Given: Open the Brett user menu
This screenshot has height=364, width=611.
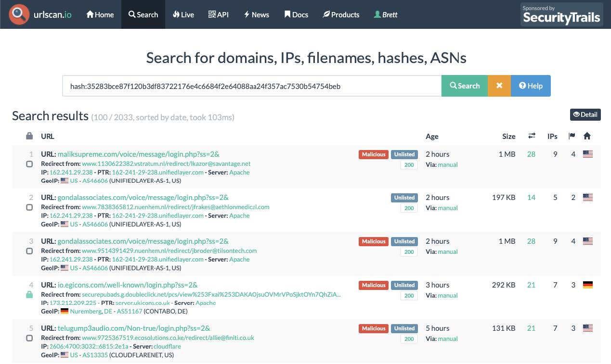Looking at the screenshot, I should 386,14.
